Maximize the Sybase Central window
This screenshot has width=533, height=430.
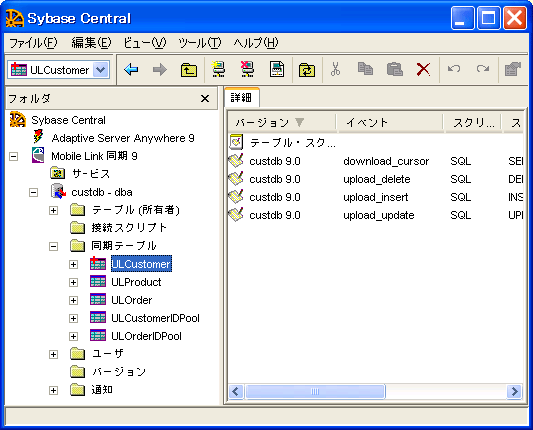coord(488,18)
